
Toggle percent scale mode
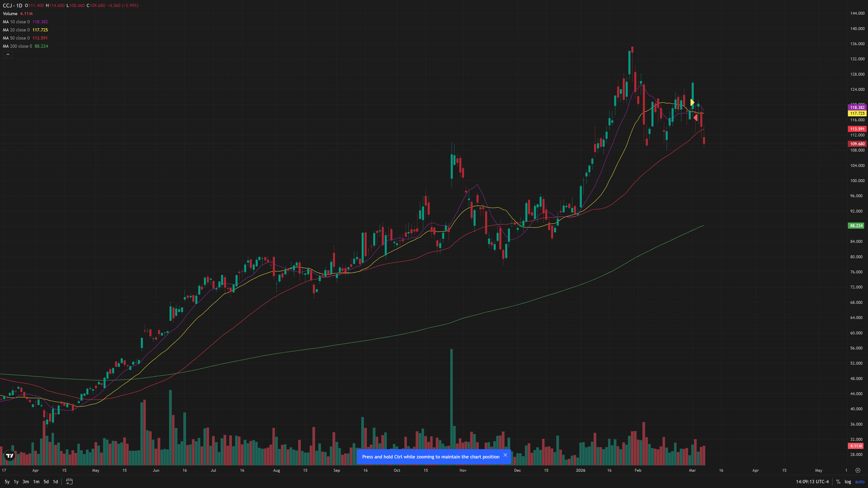tap(838, 482)
